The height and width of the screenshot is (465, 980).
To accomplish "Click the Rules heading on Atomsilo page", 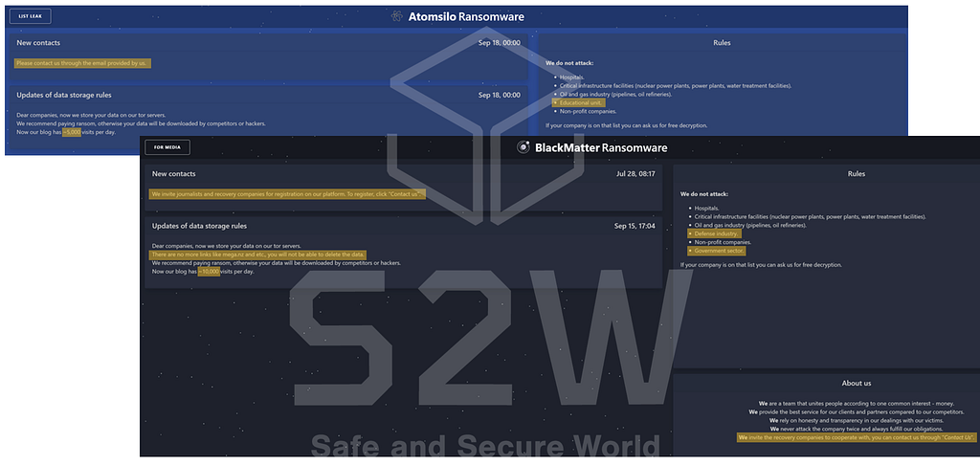I will coord(722,43).
